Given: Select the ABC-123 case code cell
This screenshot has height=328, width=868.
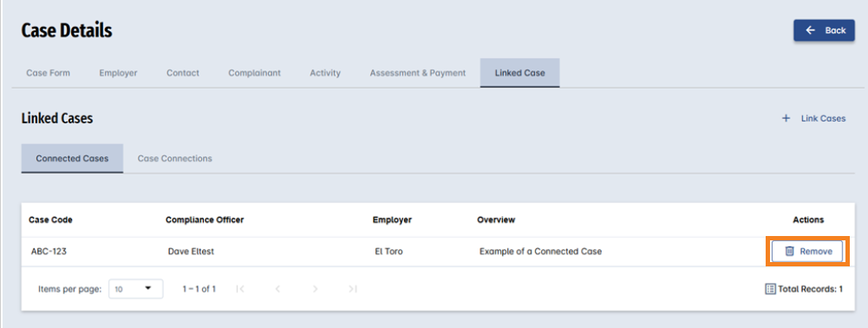Looking at the screenshot, I should 49,252.
